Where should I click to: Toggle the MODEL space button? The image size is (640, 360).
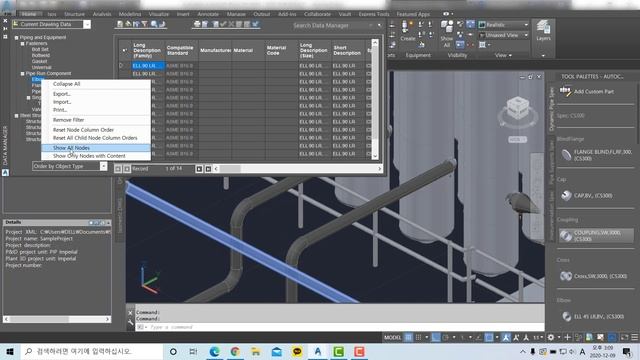pyautogui.click(x=393, y=337)
